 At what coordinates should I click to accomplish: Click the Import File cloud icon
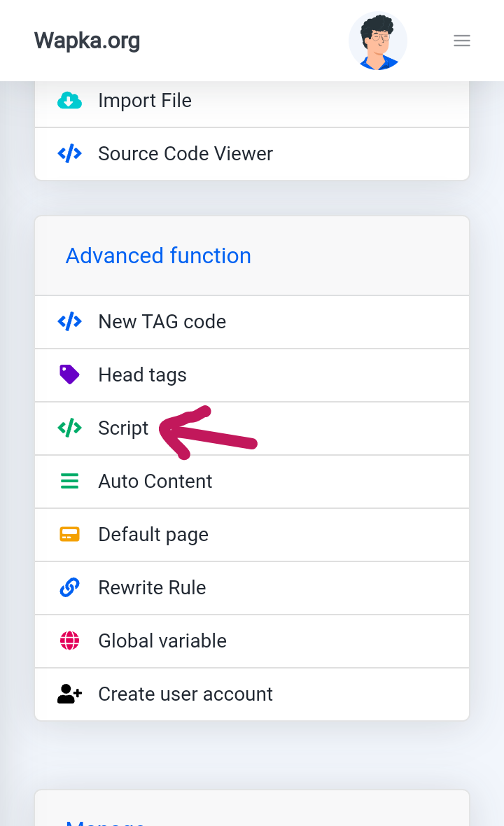tap(69, 101)
